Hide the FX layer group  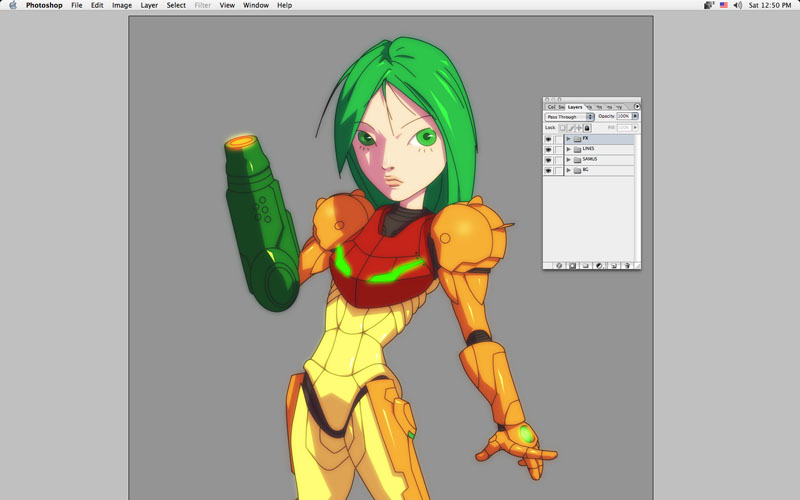[548, 139]
